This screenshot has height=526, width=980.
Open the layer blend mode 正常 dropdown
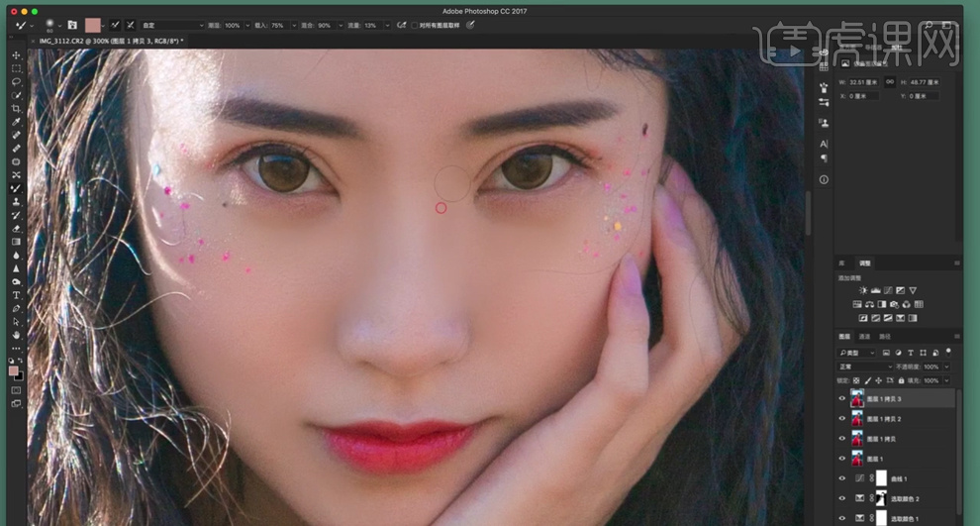click(x=864, y=368)
